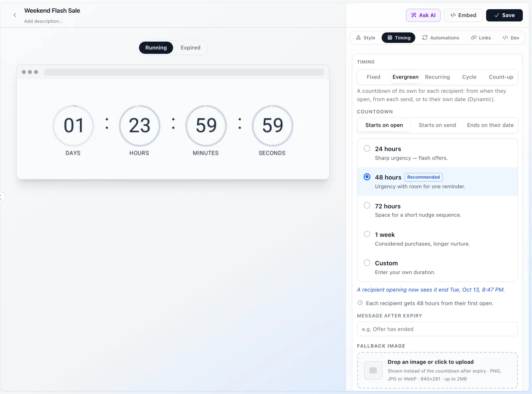Click the Add description field
The height and width of the screenshot is (394, 532).
click(43, 21)
